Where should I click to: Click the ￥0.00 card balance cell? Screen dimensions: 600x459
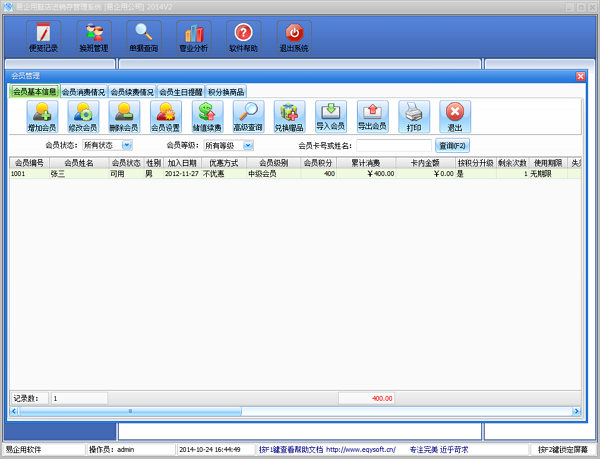(426, 174)
